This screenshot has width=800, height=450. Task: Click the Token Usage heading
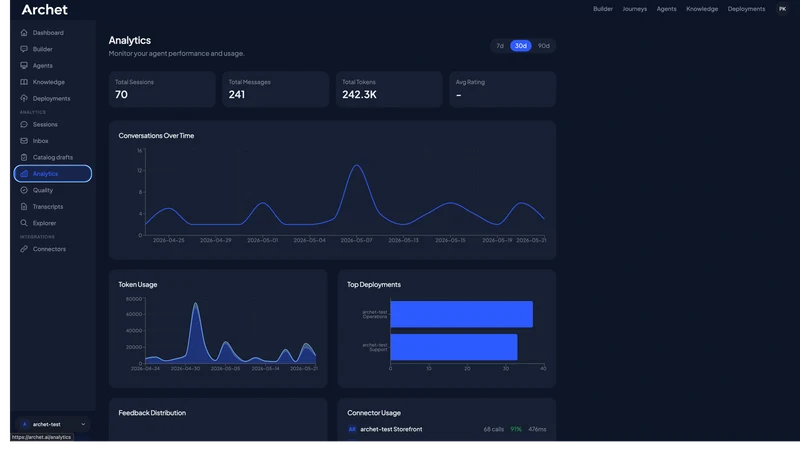[138, 285]
